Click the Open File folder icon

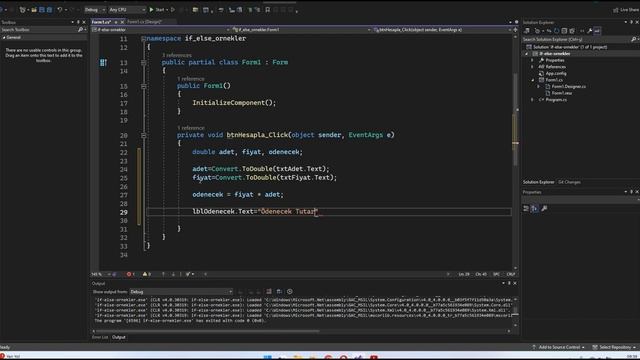click(34, 9)
